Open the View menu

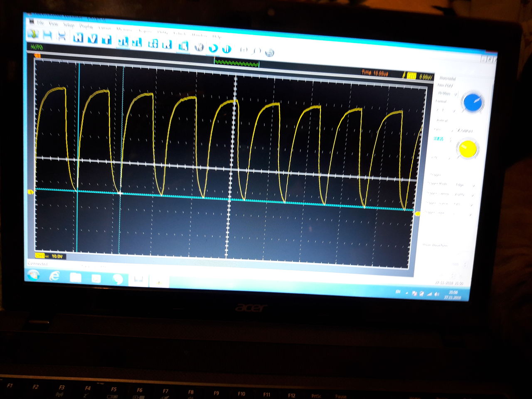(54, 24)
